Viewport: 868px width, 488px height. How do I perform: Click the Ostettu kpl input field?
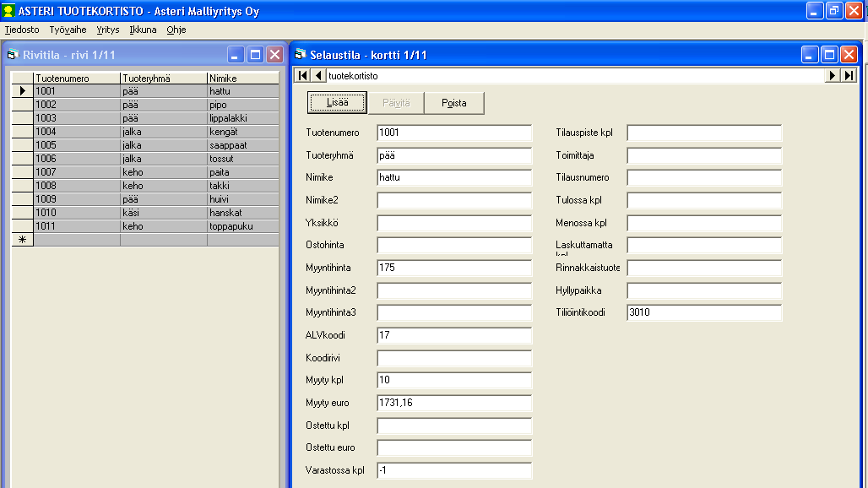click(454, 426)
